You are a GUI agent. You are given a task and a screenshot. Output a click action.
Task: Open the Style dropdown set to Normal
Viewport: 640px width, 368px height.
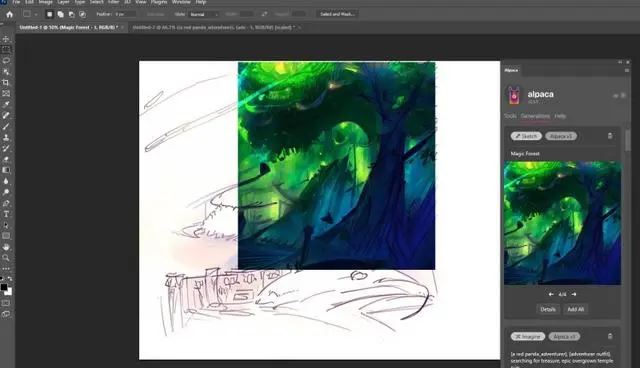(x=204, y=14)
